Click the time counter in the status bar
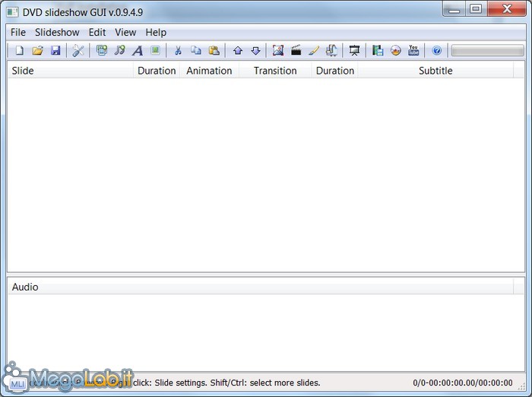Viewport: 532px width, 397px height. pyautogui.click(x=462, y=383)
